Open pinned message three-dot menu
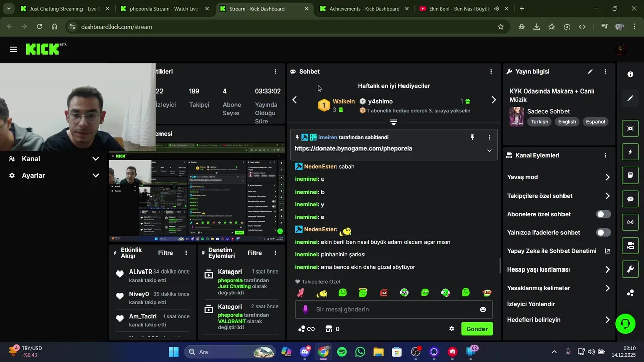Viewport: 644px width, 362px height. [x=489, y=137]
